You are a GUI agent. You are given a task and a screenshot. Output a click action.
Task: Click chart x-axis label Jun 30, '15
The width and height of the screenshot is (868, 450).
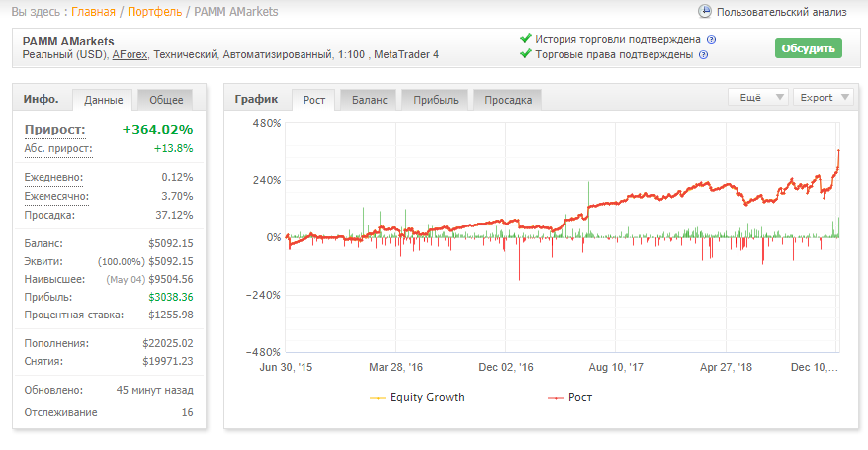(x=286, y=367)
